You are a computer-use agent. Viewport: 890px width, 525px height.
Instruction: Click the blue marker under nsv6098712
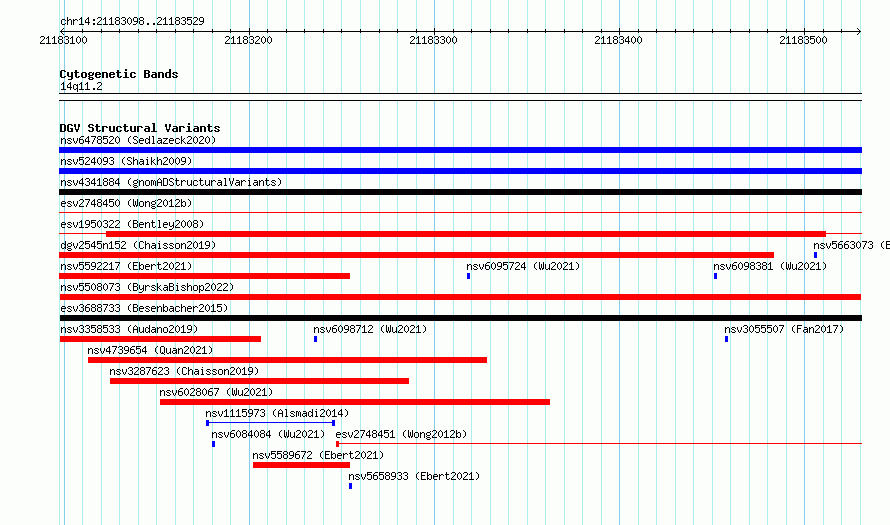pyautogui.click(x=316, y=339)
